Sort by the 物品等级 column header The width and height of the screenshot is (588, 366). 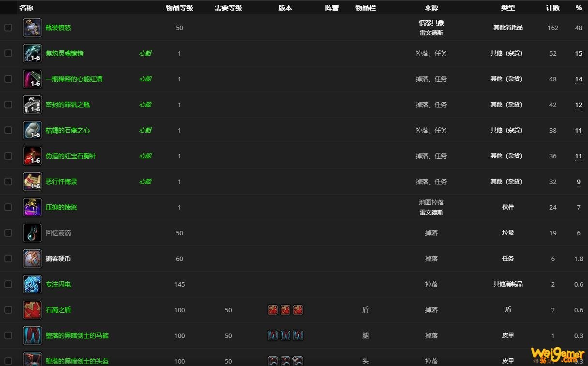180,8
